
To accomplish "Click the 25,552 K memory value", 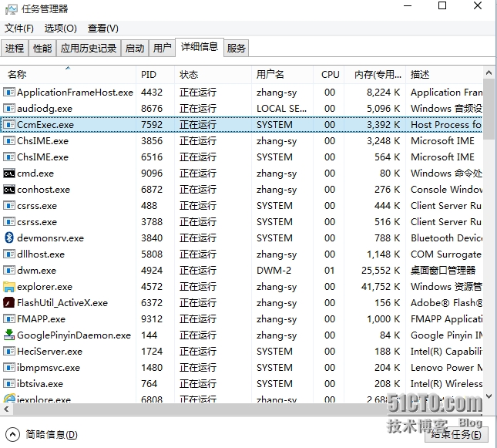I will [x=381, y=271].
